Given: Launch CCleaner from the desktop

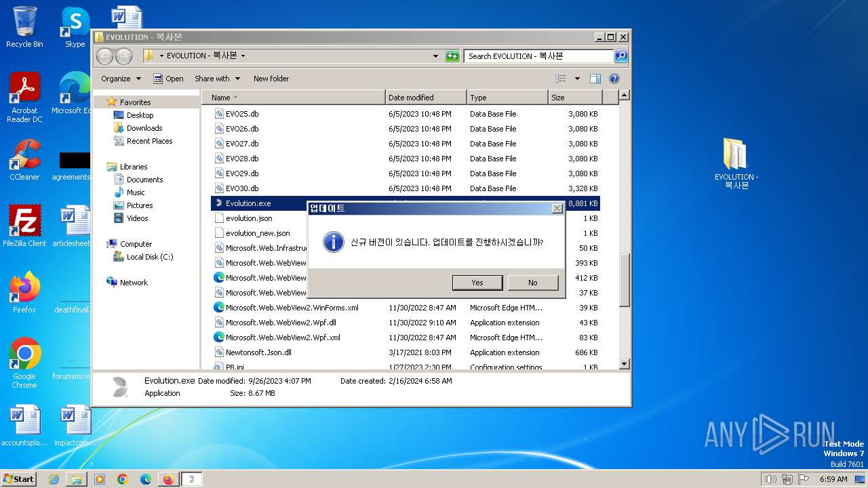Looking at the screenshot, I should pyautogui.click(x=24, y=160).
